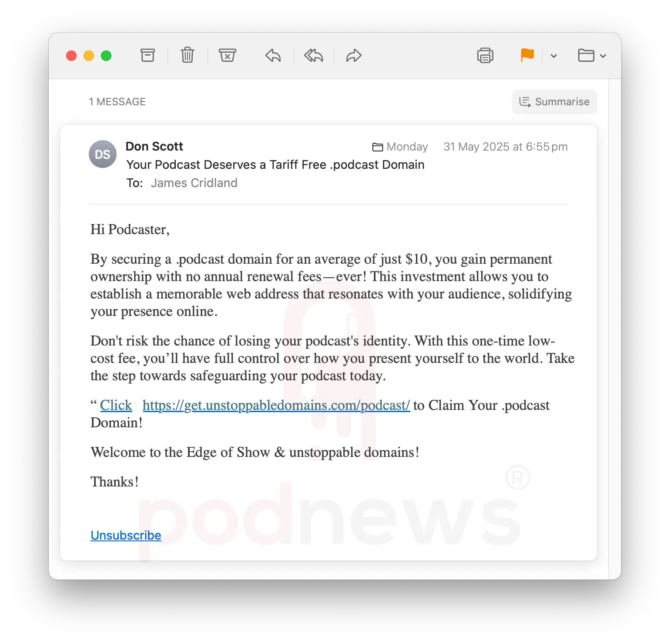Screen dimensions: 670x644
Task: Click the Monday mailbox folder label
Action: point(400,147)
